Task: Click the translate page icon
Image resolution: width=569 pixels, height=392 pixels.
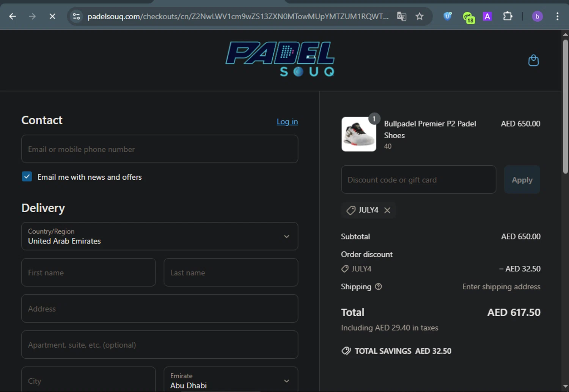Action: 401,16
